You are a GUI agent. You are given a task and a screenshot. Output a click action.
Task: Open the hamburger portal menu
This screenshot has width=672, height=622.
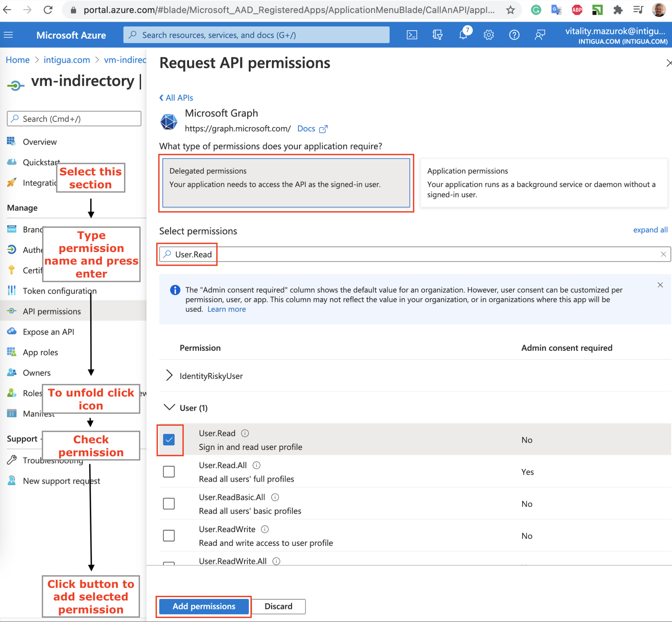(8, 35)
